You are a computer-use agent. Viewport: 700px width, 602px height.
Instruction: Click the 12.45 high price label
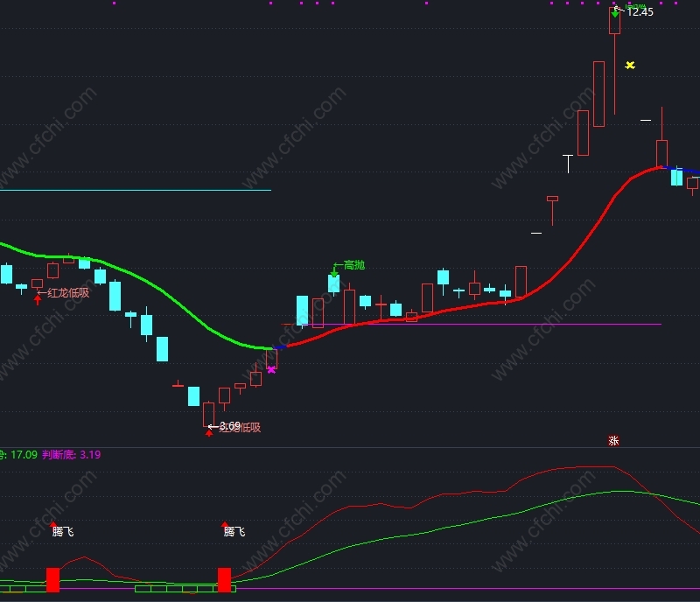640,12
